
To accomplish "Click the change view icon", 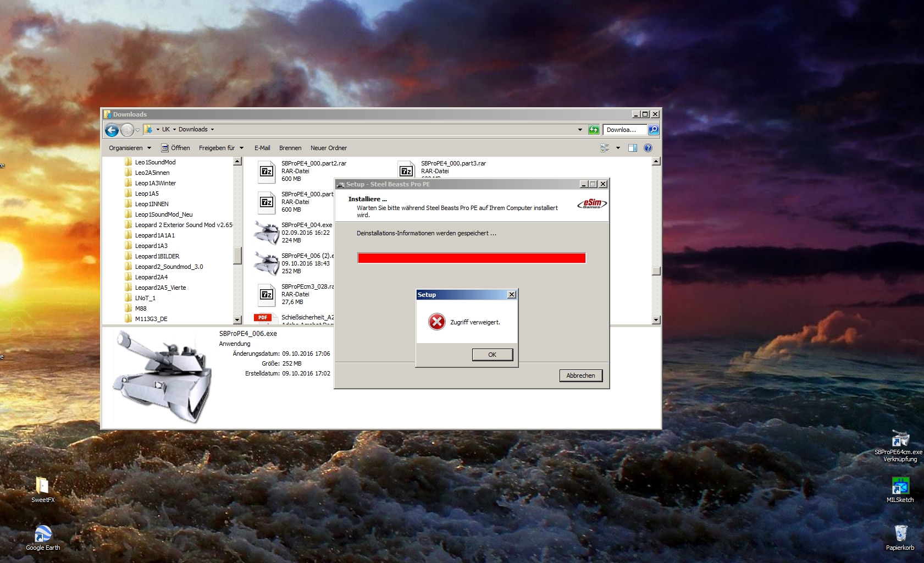I will [x=605, y=148].
